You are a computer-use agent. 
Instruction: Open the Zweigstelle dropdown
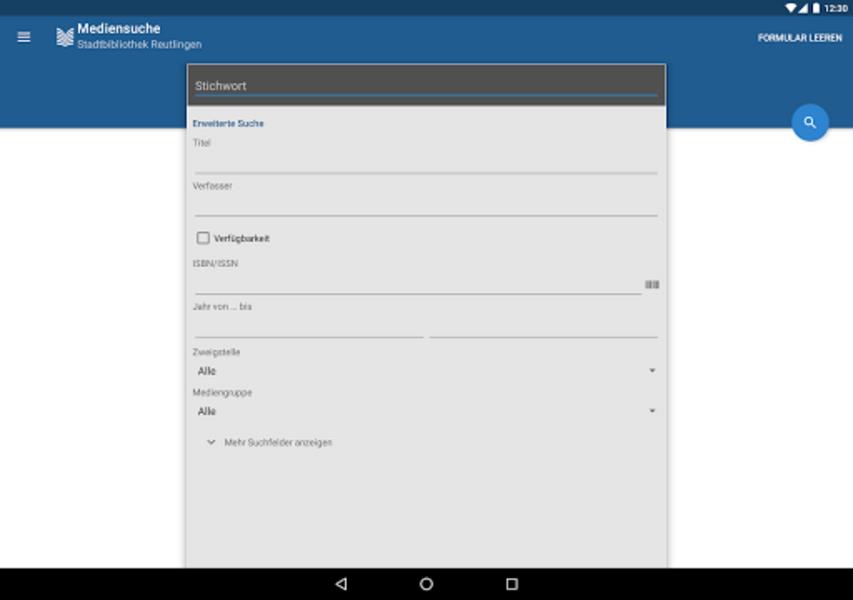pyautogui.click(x=425, y=371)
